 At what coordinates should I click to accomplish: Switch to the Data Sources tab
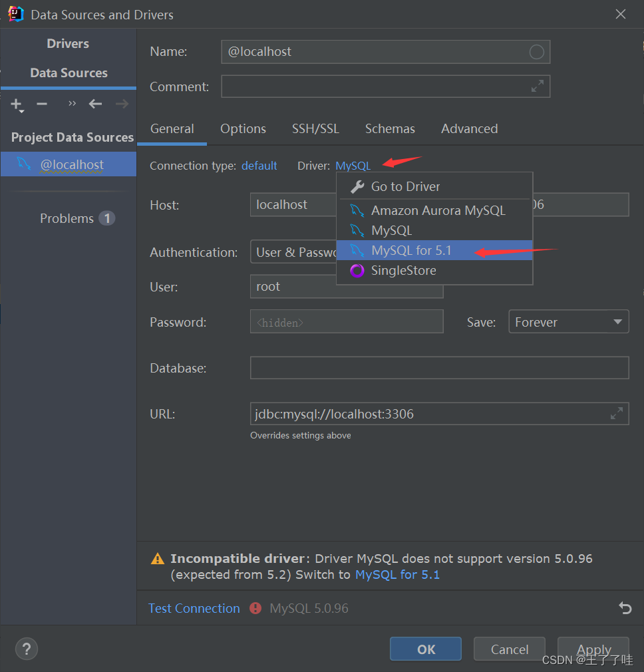pyautogui.click(x=69, y=73)
